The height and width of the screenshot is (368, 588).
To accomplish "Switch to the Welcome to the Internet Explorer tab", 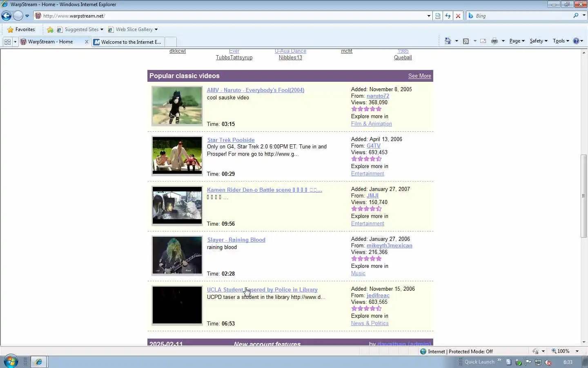I will point(128,42).
